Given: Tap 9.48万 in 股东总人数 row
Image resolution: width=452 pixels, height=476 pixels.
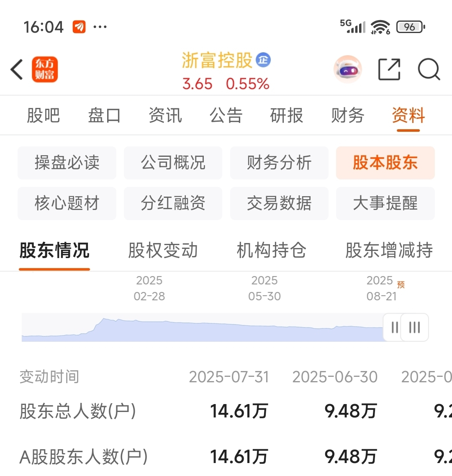Looking at the screenshot, I should [x=351, y=411].
